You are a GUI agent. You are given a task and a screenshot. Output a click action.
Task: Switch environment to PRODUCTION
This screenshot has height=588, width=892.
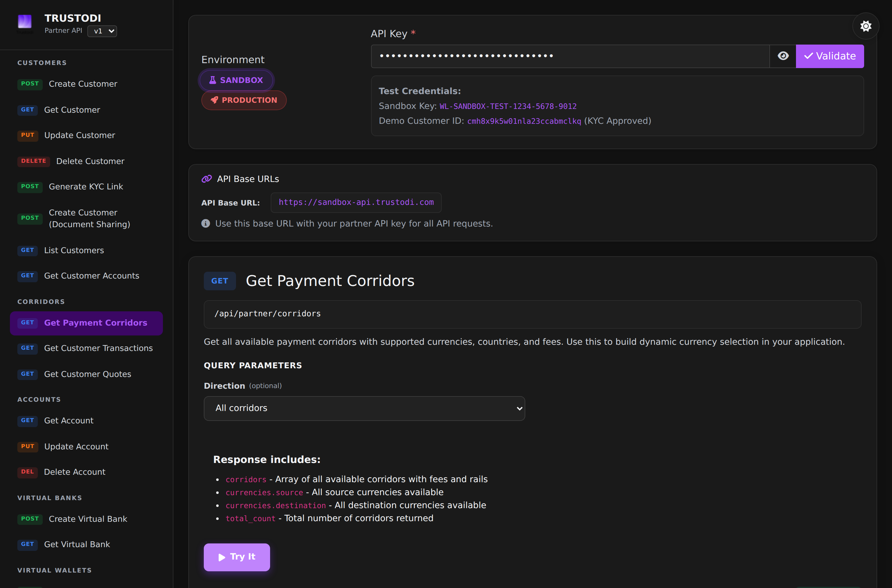click(244, 101)
